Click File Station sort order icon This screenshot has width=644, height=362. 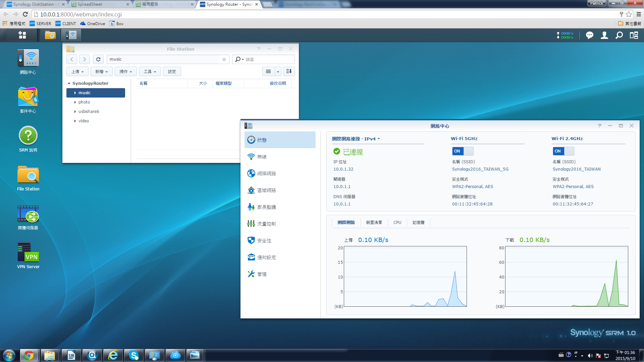289,71
